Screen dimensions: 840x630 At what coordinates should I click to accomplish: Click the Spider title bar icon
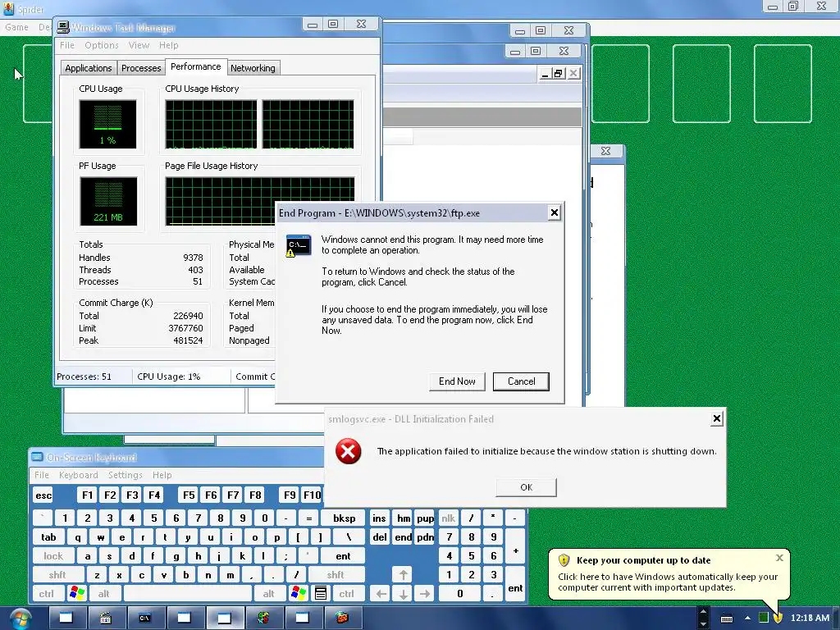pos(8,8)
